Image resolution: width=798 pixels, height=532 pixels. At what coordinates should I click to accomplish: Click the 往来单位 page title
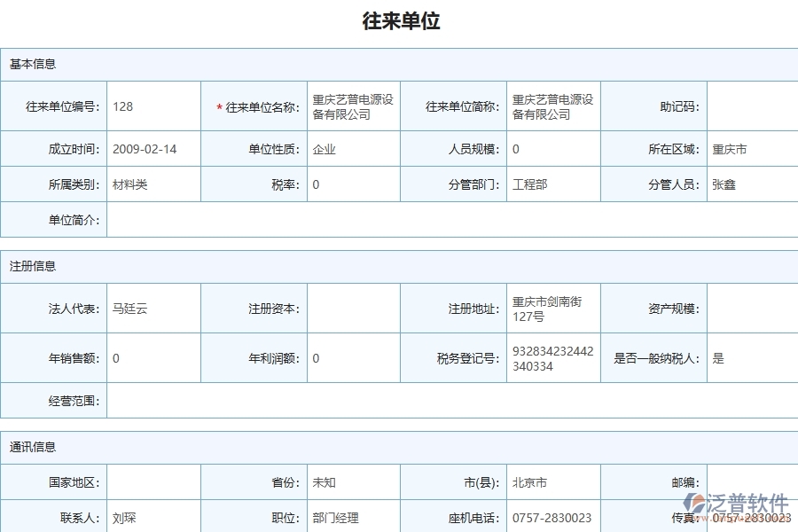point(399,21)
